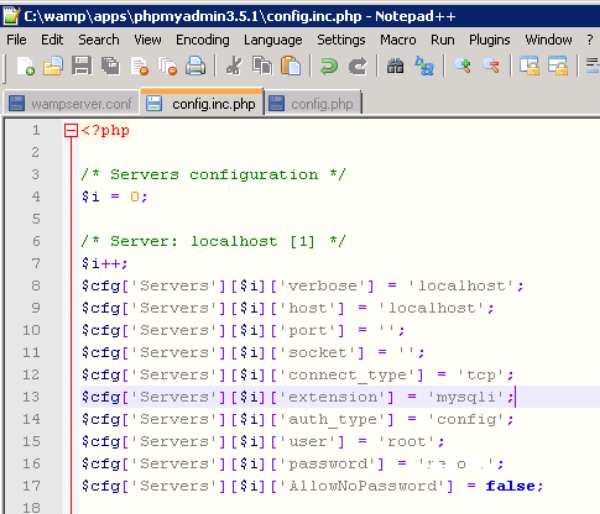Open the Encoding menu

[203, 40]
